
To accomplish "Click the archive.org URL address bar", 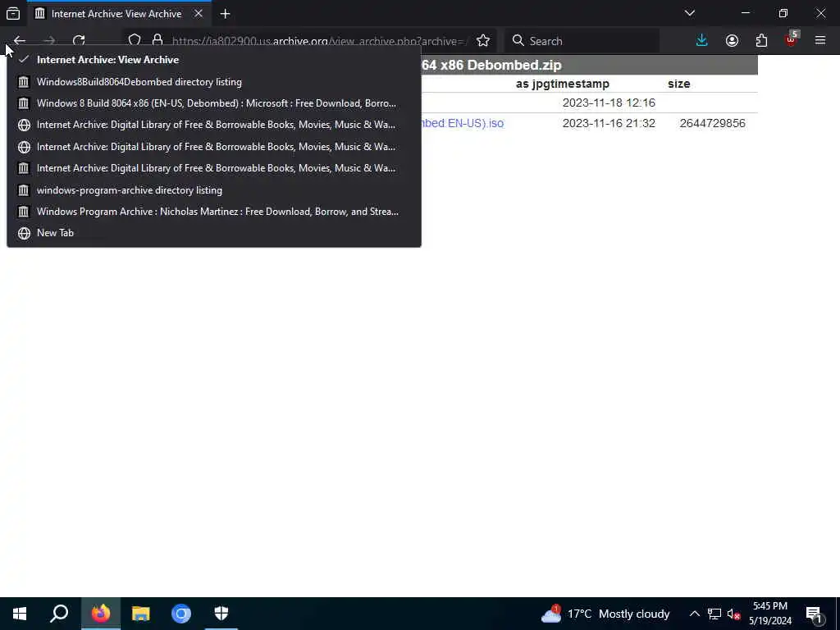I will click(x=319, y=41).
